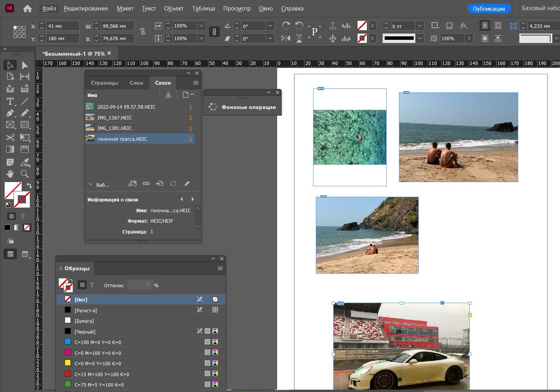
Task: Select the Hand tool
Action: click(10, 174)
